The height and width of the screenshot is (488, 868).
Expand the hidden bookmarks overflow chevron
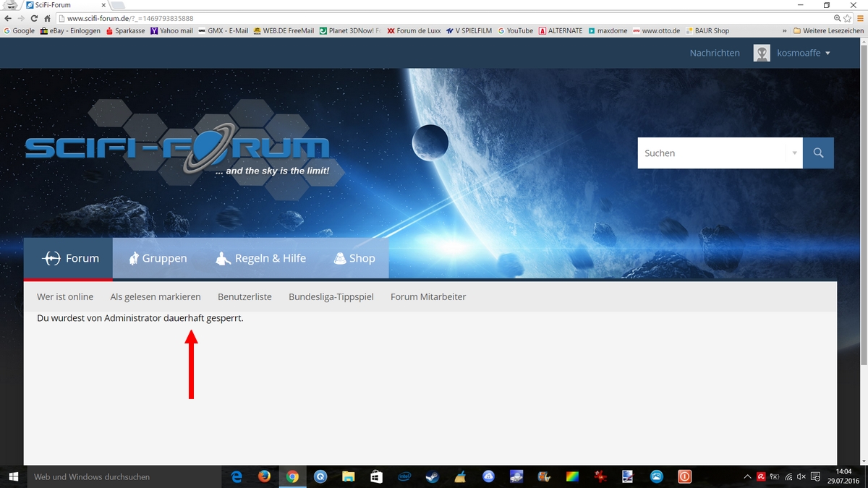tap(785, 31)
